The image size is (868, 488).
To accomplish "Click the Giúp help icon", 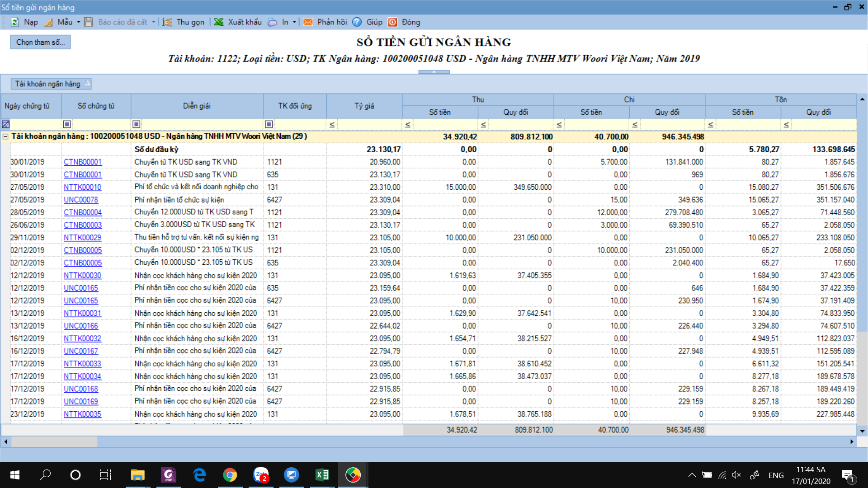I will 357,22.
